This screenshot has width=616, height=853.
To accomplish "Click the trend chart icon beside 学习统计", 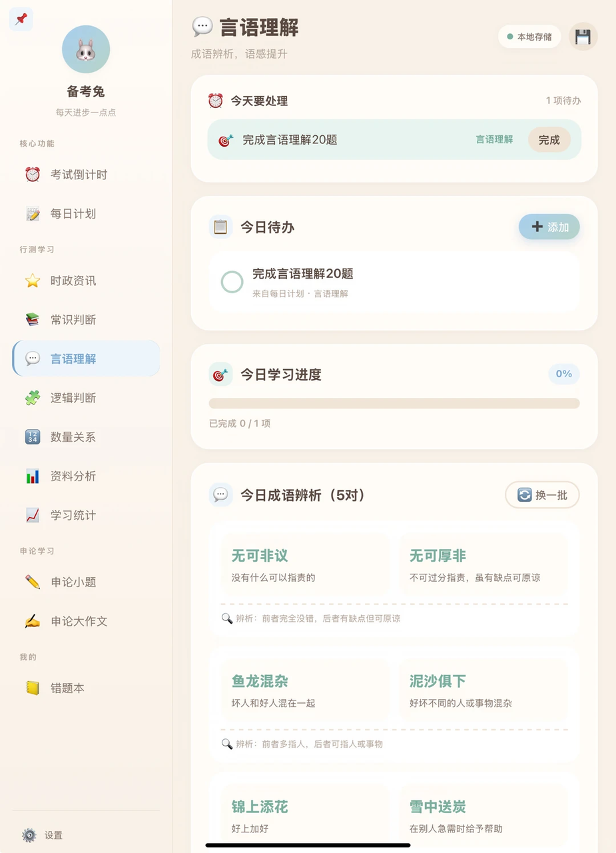I will 33,515.
